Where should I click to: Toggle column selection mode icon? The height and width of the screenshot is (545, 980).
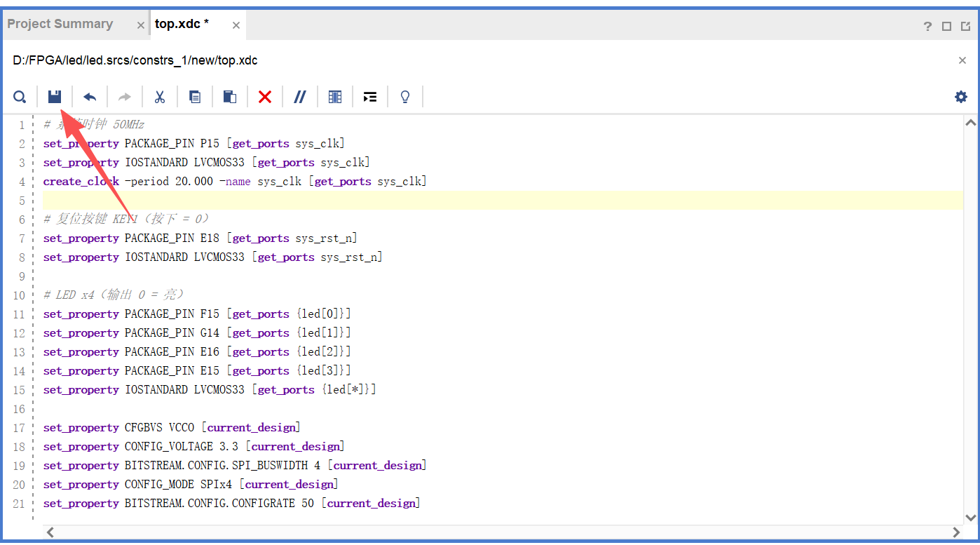click(335, 97)
